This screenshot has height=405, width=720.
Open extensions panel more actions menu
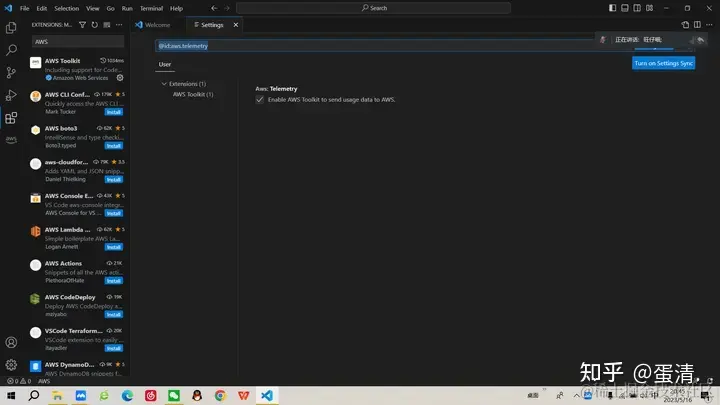tap(119, 25)
